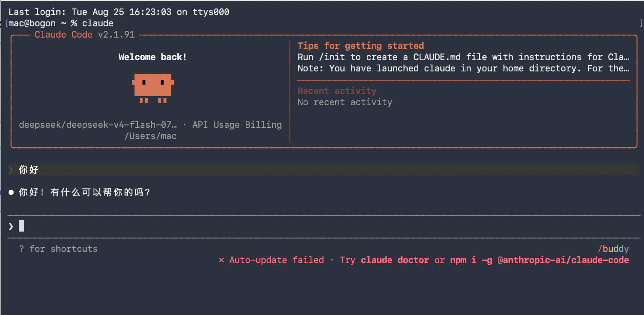Click the rainbow /buddy command label

[x=613, y=249]
